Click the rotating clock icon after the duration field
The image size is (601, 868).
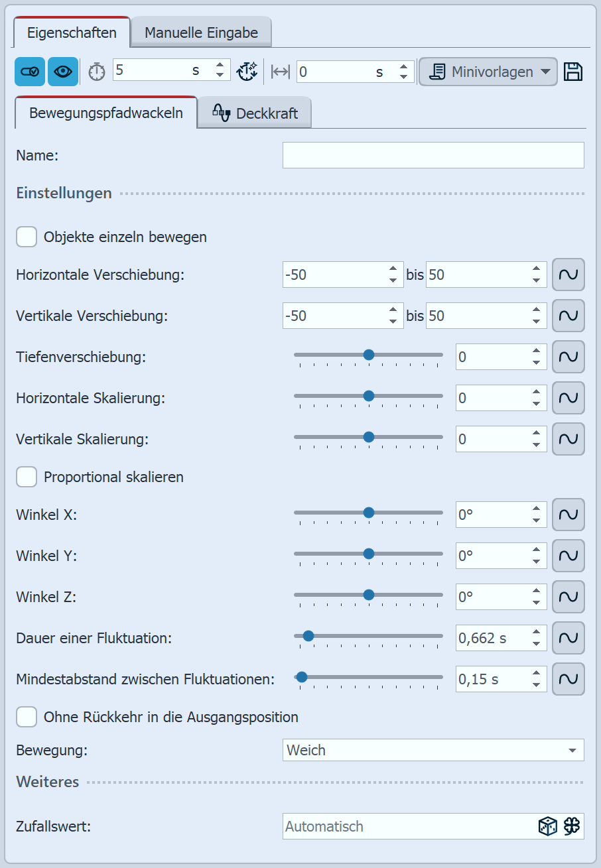247,71
